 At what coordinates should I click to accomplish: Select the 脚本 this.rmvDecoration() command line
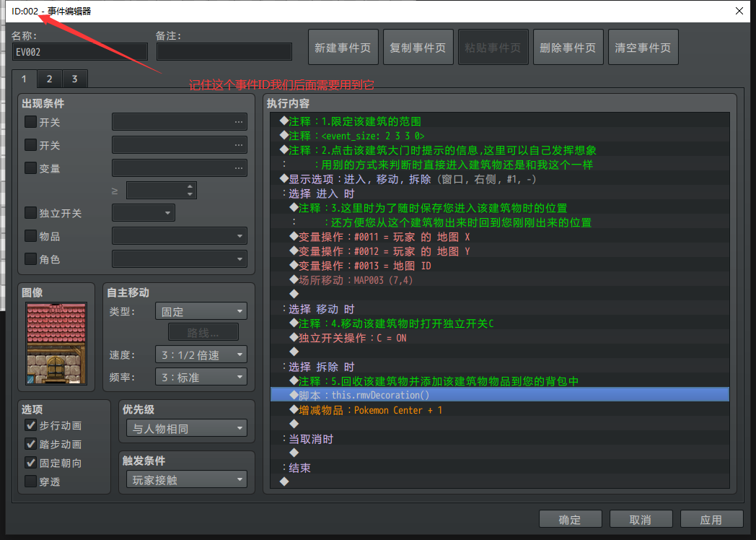tap(499, 395)
